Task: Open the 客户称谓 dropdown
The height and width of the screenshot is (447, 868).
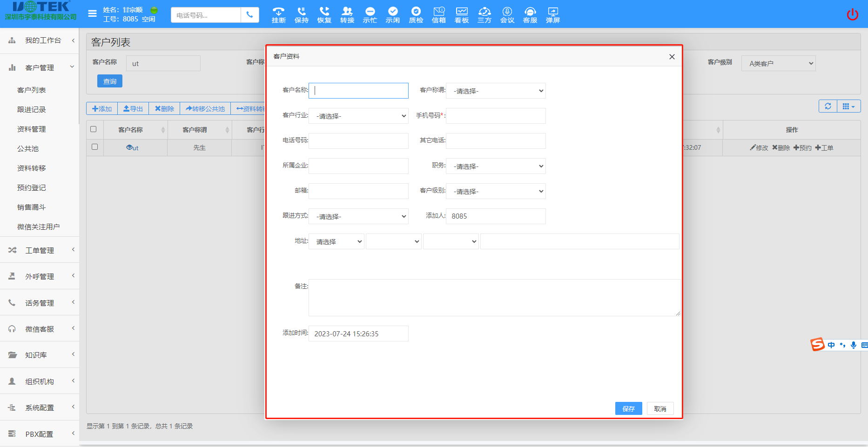Action: (x=495, y=91)
